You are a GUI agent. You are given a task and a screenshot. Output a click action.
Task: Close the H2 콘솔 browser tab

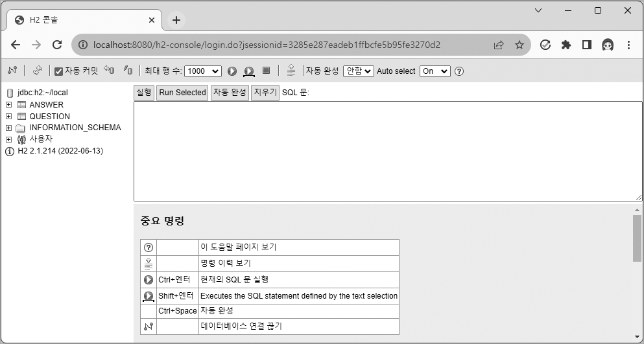(x=152, y=20)
